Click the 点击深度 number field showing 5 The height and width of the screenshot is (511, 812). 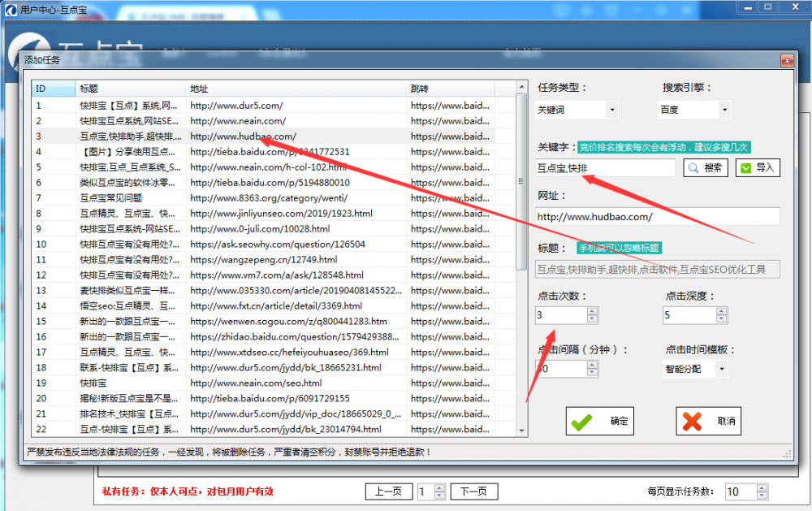pyautogui.click(x=689, y=315)
